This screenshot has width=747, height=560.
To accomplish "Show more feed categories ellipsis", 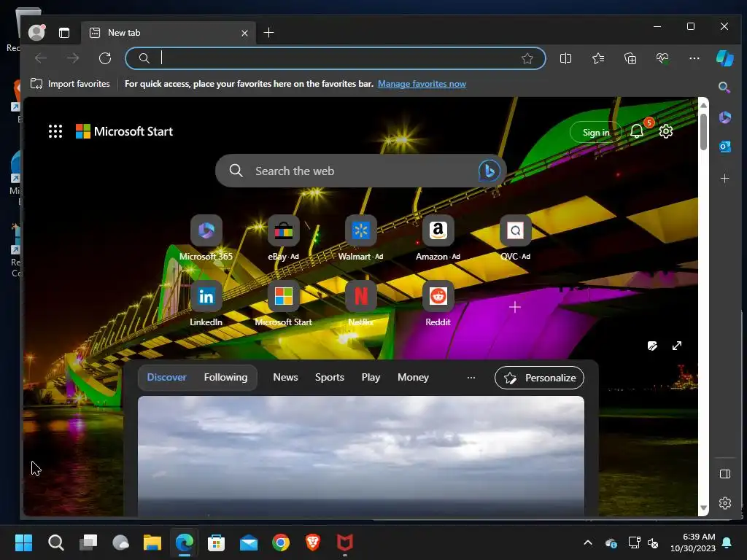I will [471, 378].
